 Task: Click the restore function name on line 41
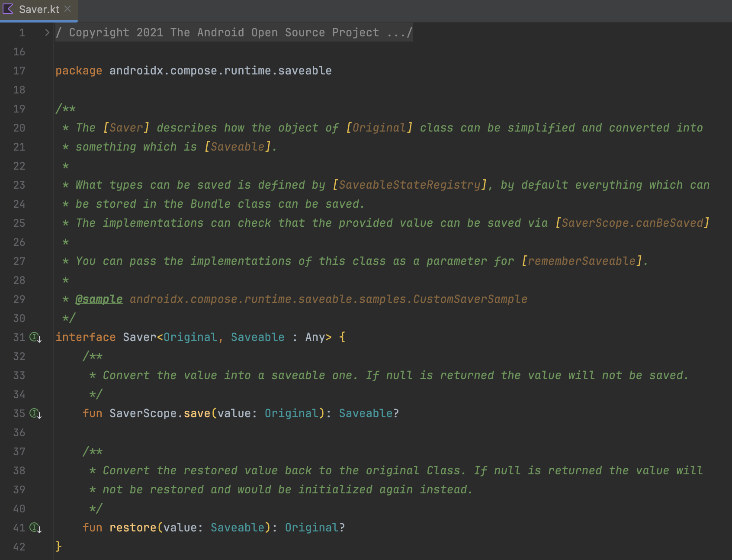pos(133,527)
